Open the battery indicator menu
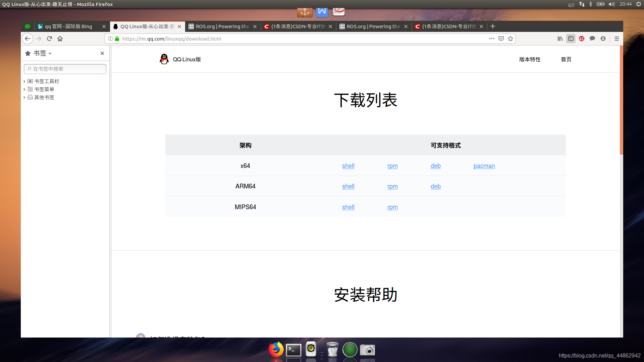This screenshot has width=644, height=362. click(601, 4)
